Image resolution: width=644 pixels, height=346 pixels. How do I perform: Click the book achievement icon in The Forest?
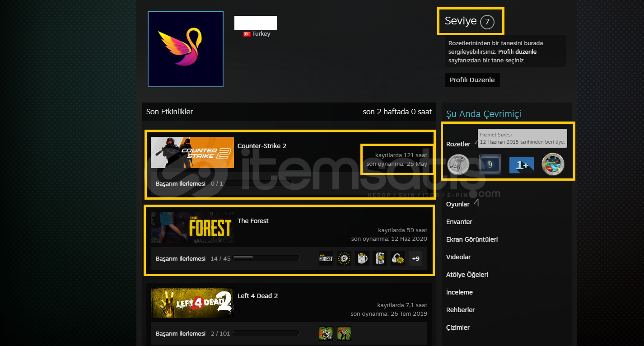[380, 258]
